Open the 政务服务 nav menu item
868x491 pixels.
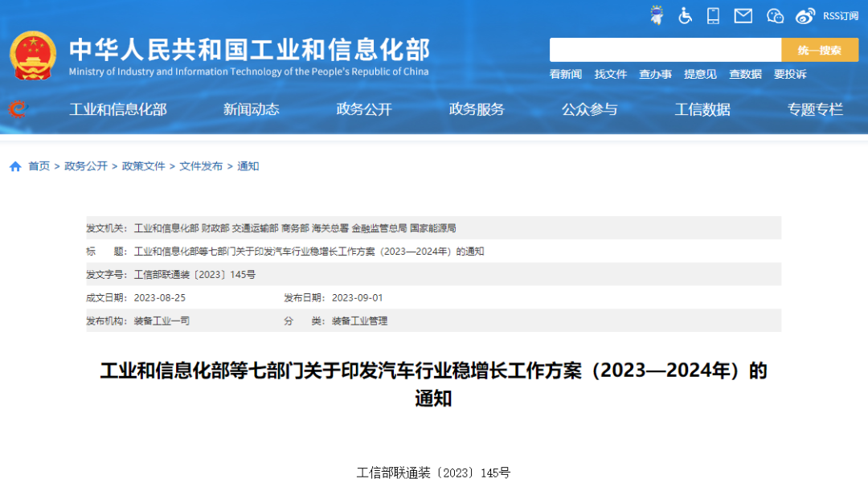coord(477,109)
